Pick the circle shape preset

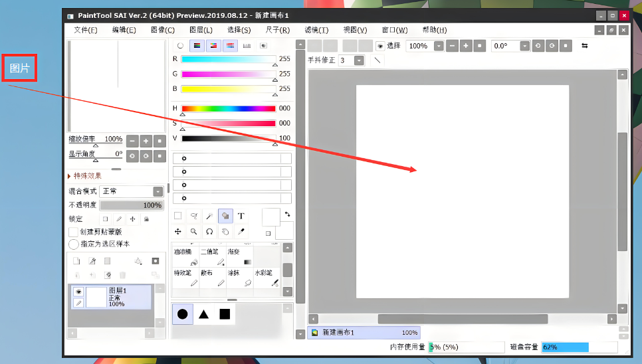[183, 314]
